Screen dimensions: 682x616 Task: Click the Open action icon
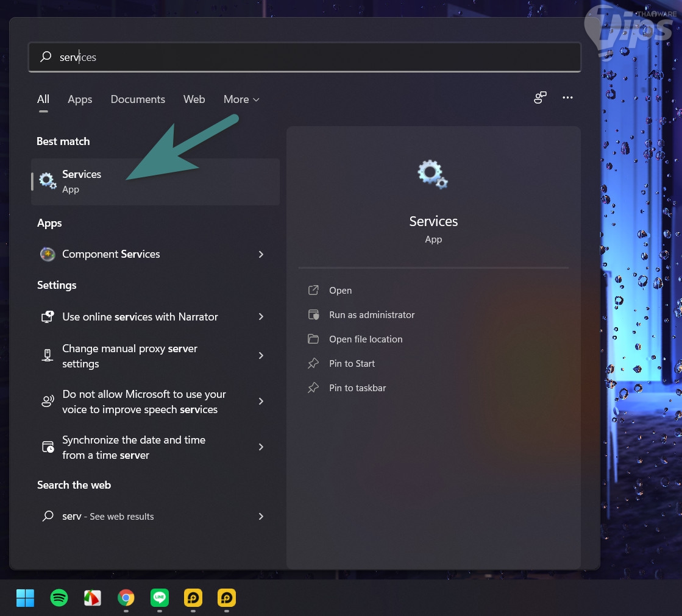point(313,290)
